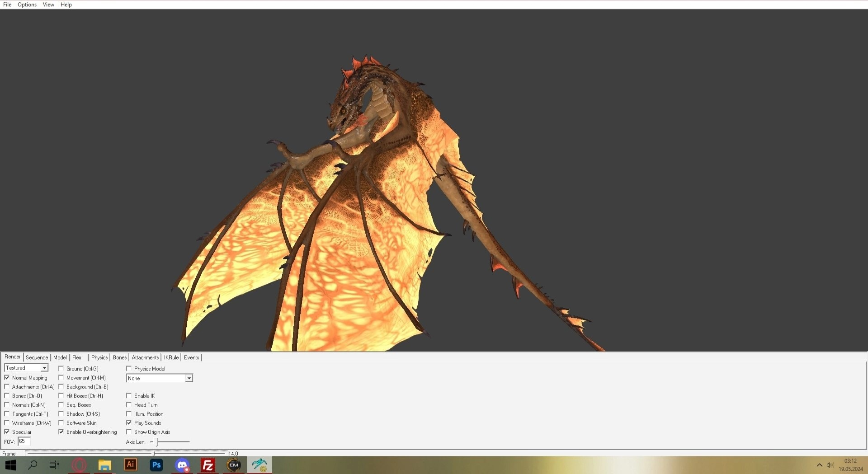Switch to Adobe Illustrator on taskbar
Viewport: 868px width, 474px height.
[131, 465]
